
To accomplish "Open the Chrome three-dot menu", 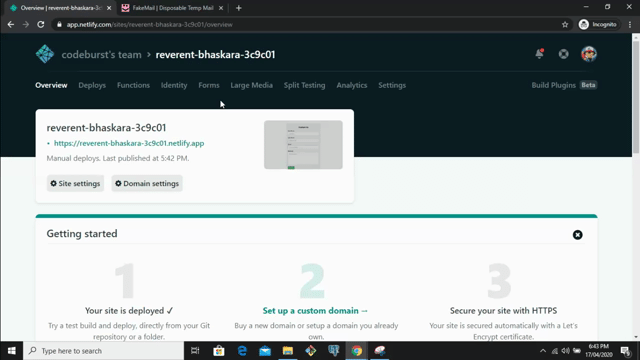I will point(630,24).
